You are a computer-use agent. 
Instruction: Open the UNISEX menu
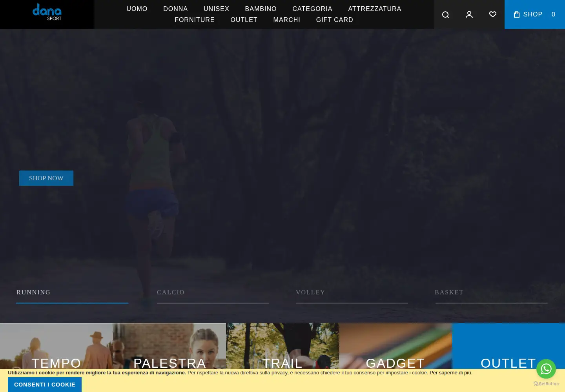[216, 9]
